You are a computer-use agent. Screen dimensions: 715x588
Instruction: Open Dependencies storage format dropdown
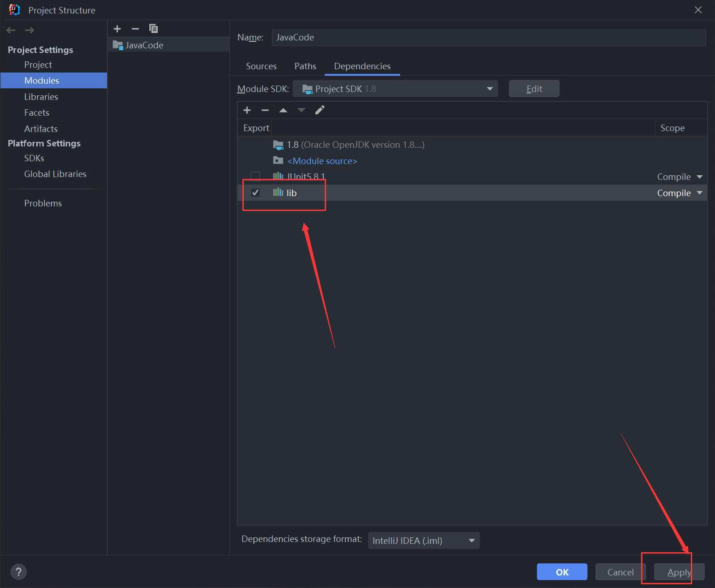(x=424, y=541)
